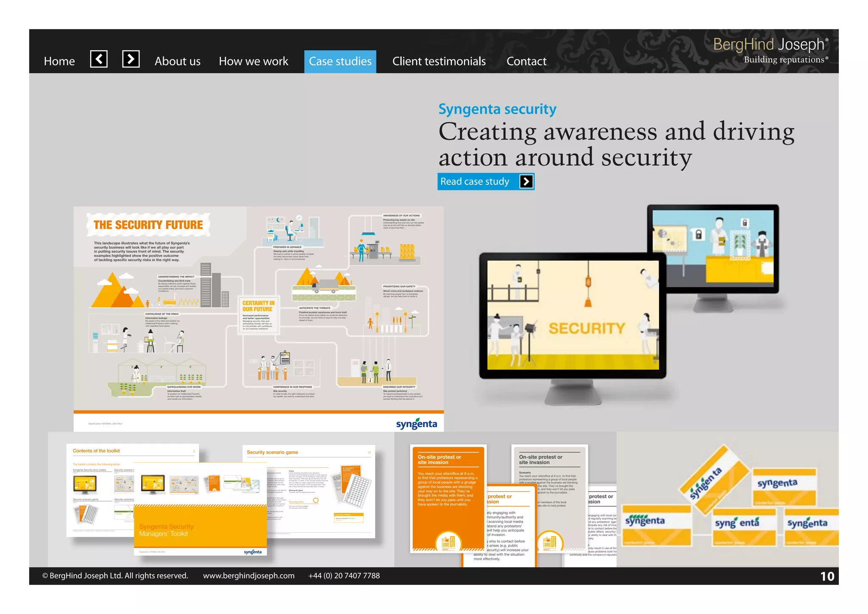Follow the www.berghindjoseph.com link
This screenshot has width=868, height=614.
click(248, 575)
